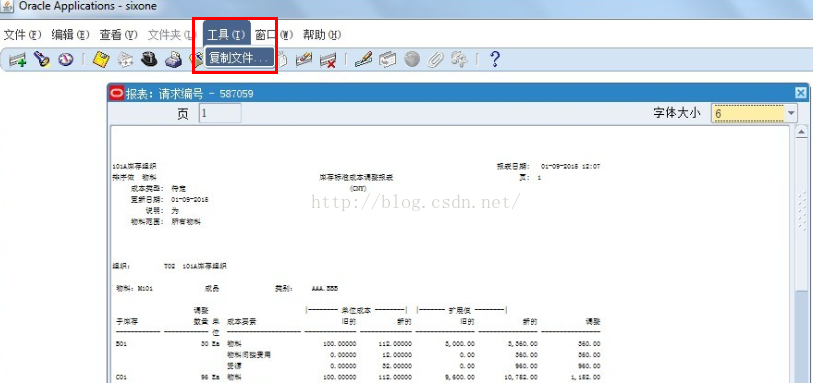Click the Java icon in the title bar

(8, 7)
